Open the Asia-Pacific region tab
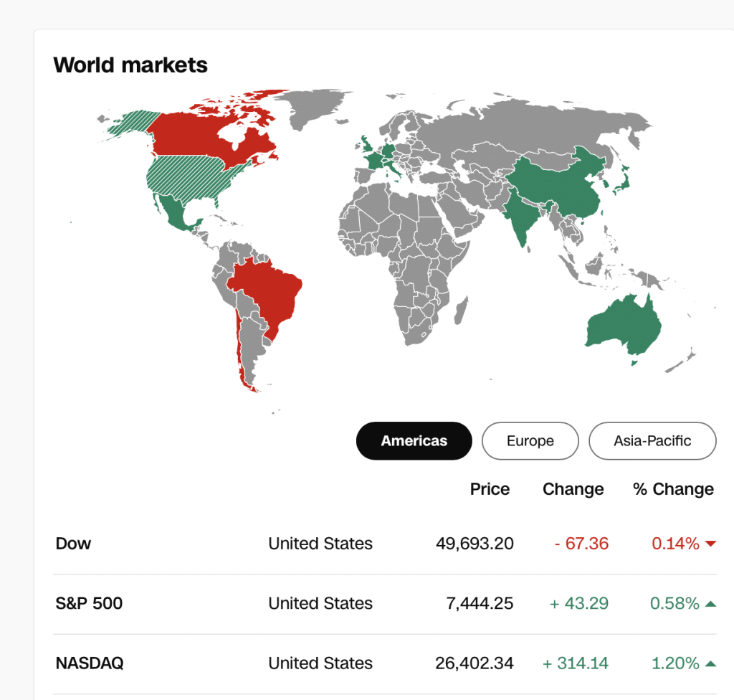Image resolution: width=734 pixels, height=700 pixels. click(x=652, y=440)
